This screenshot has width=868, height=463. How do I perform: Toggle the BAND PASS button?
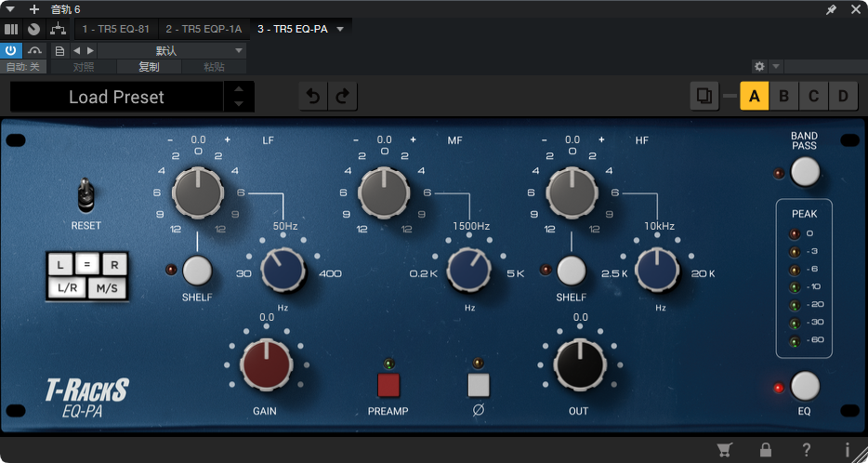pyautogui.click(x=805, y=172)
